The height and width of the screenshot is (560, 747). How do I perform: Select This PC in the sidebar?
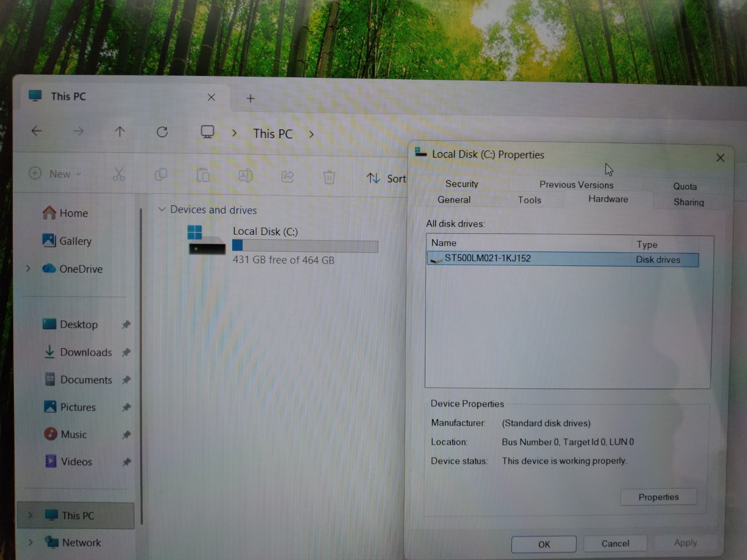76,515
